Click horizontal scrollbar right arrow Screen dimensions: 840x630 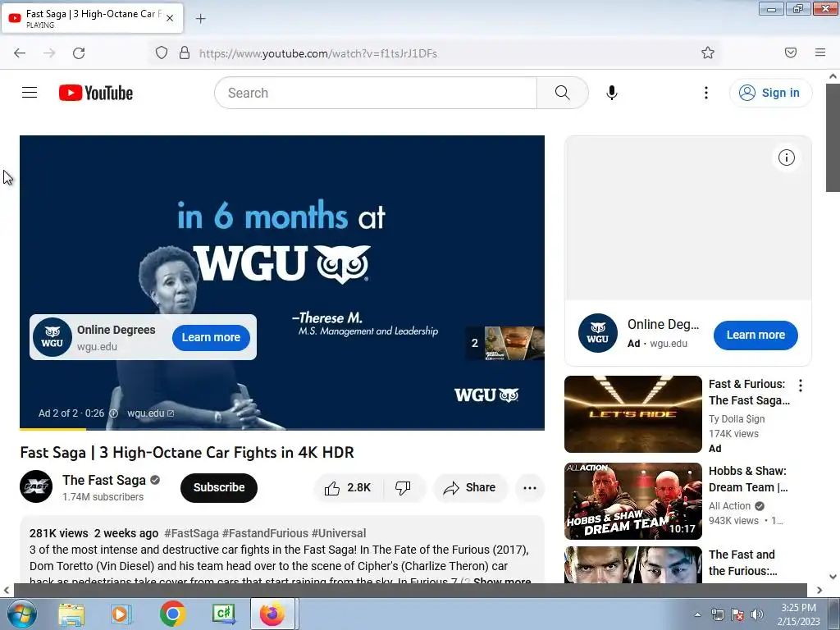point(819,590)
